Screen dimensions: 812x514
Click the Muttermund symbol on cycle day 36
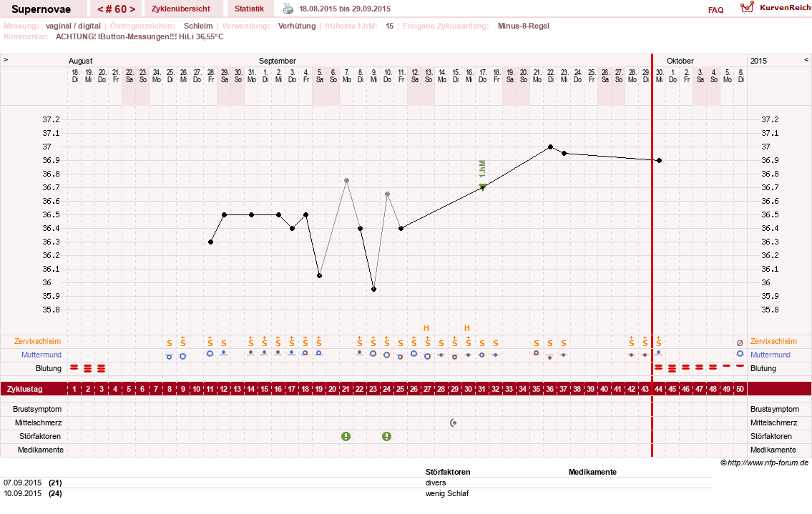(x=550, y=357)
